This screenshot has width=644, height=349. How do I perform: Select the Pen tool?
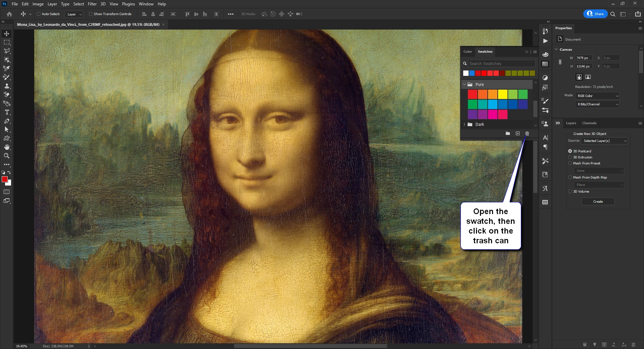(7, 121)
